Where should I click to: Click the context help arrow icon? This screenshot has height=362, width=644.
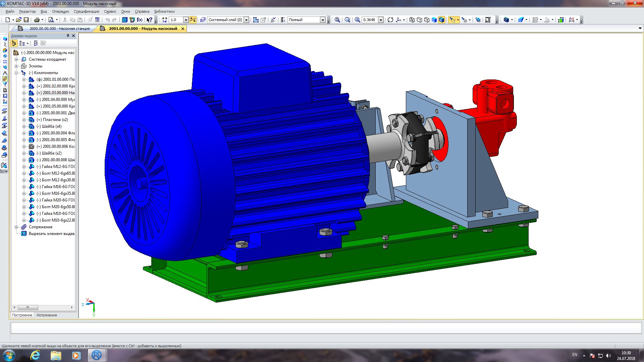[150, 20]
